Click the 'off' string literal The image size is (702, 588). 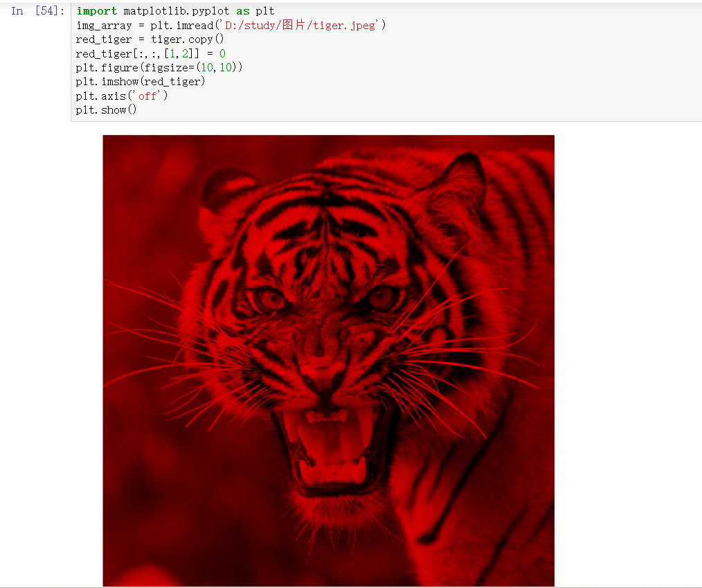tap(147, 96)
